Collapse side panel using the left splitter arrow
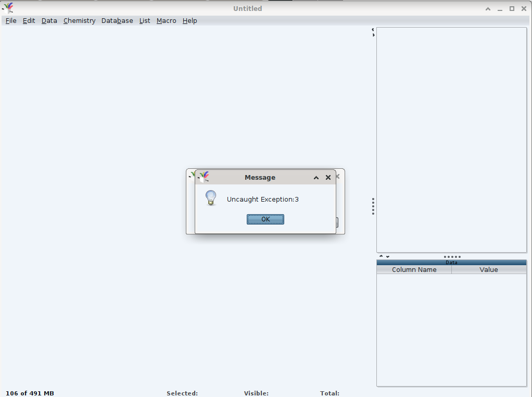This screenshot has height=397, width=532. click(x=373, y=30)
